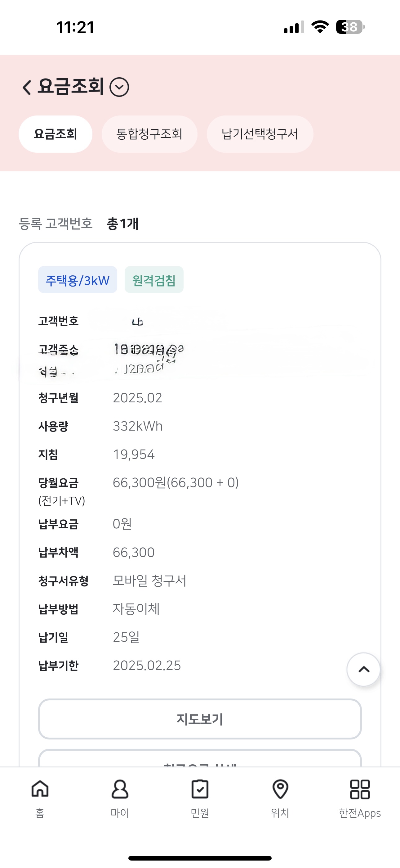This screenshot has width=400, height=868.
Task: Switch to the 통합청구조회 tab
Action: [149, 134]
